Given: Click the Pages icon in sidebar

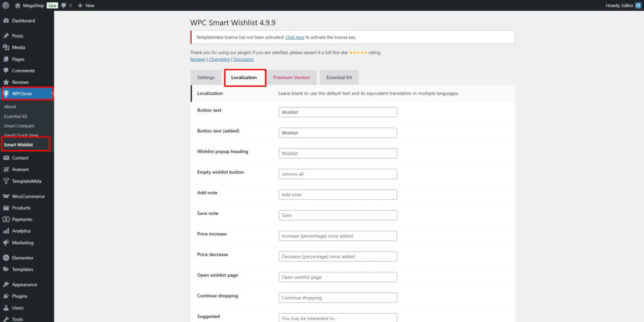Looking at the screenshot, I should (6, 59).
